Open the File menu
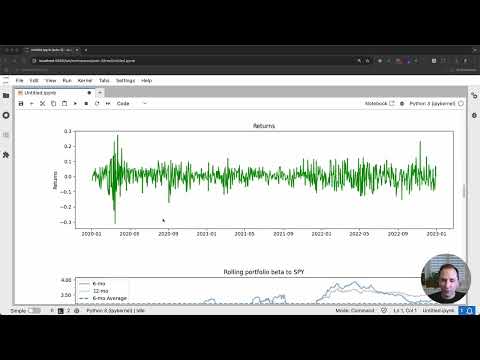 (x=19, y=81)
